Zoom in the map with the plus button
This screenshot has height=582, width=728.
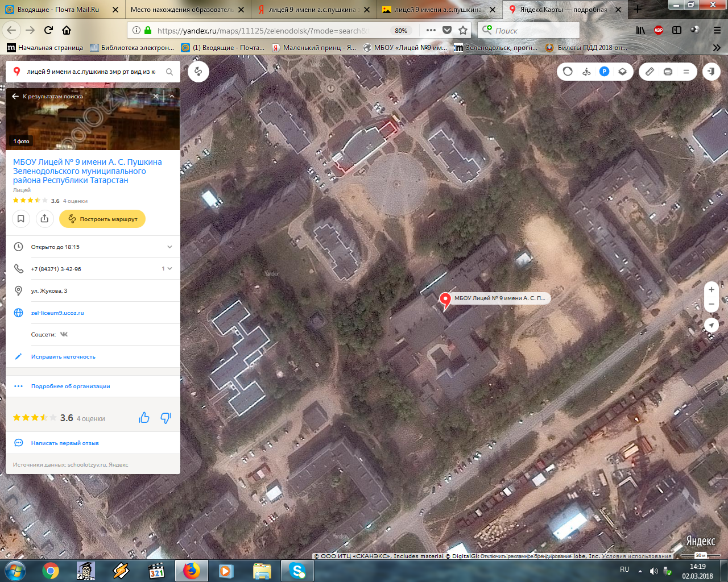point(711,289)
